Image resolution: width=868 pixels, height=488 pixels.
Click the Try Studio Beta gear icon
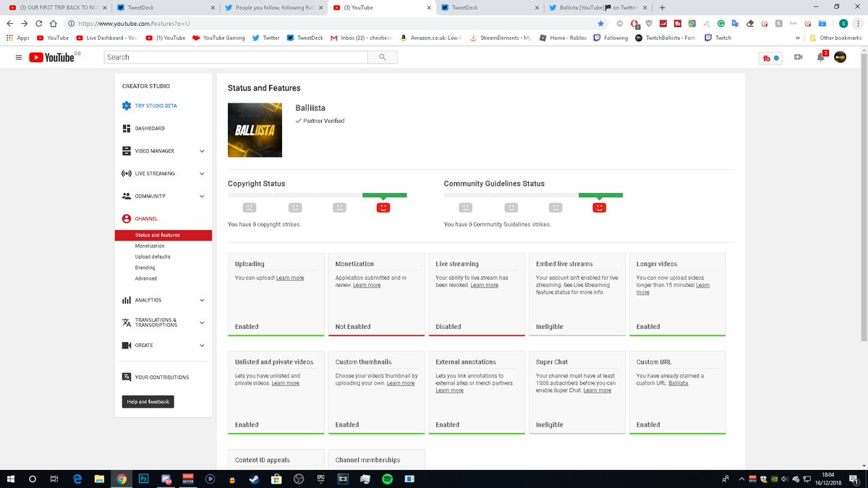(127, 106)
